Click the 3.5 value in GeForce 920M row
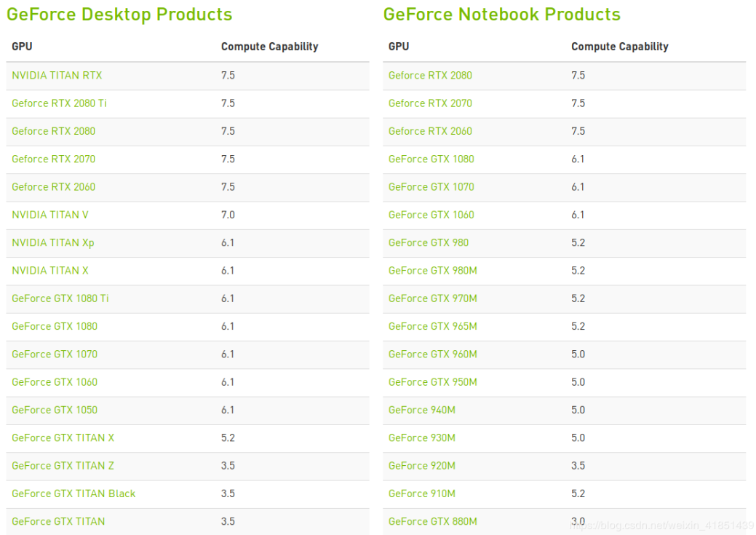 (578, 466)
